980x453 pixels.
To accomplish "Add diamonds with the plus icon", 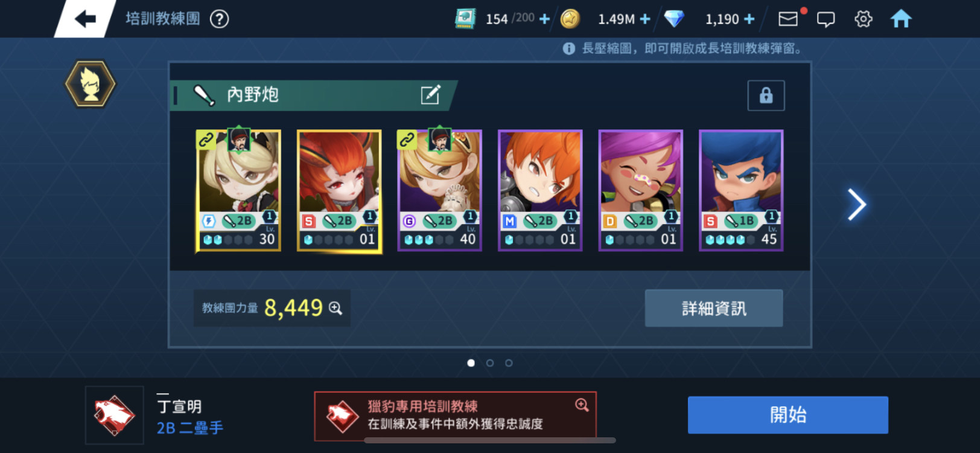I will pos(749,19).
